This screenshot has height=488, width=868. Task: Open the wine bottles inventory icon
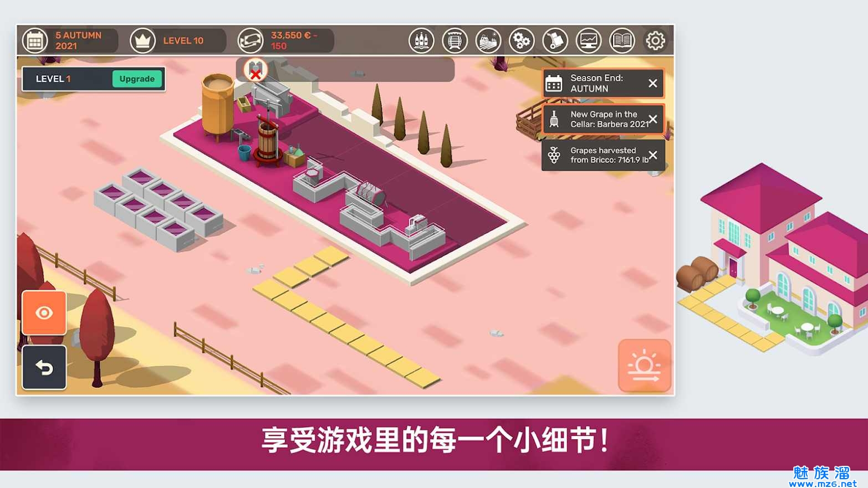(x=421, y=40)
